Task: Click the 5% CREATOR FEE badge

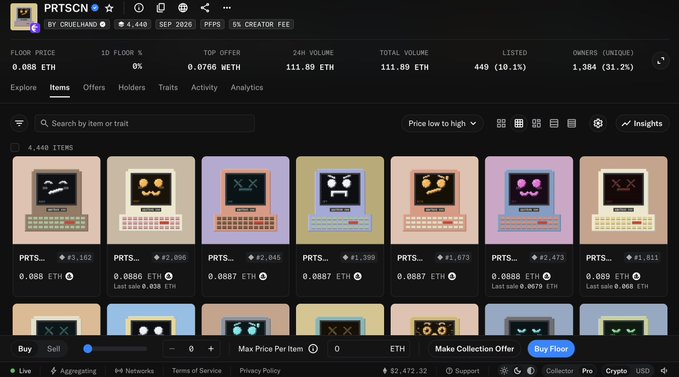Action: (261, 25)
